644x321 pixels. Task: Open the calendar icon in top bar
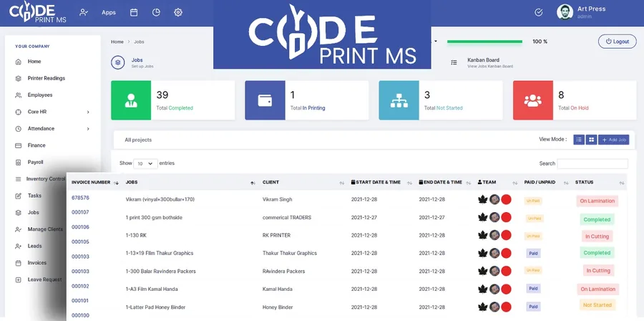[134, 12]
